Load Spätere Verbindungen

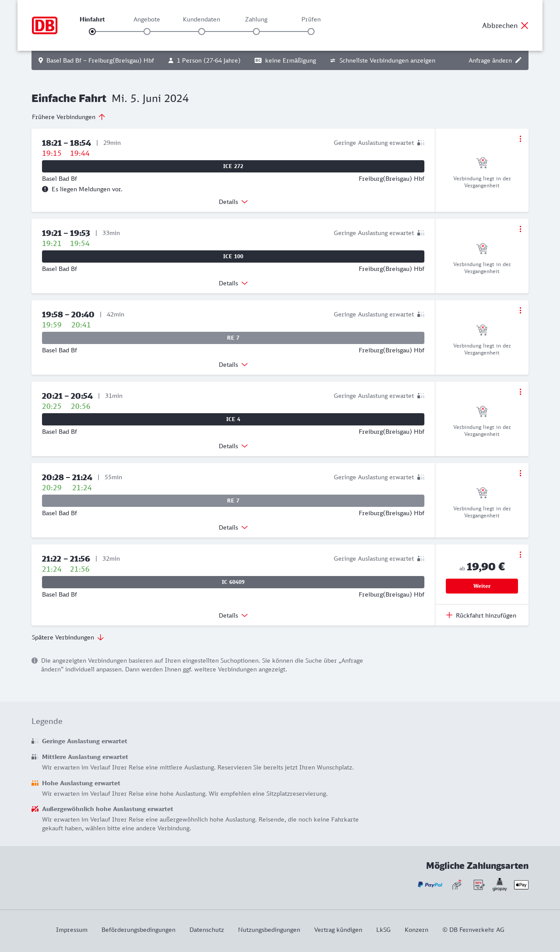[67, 637]
